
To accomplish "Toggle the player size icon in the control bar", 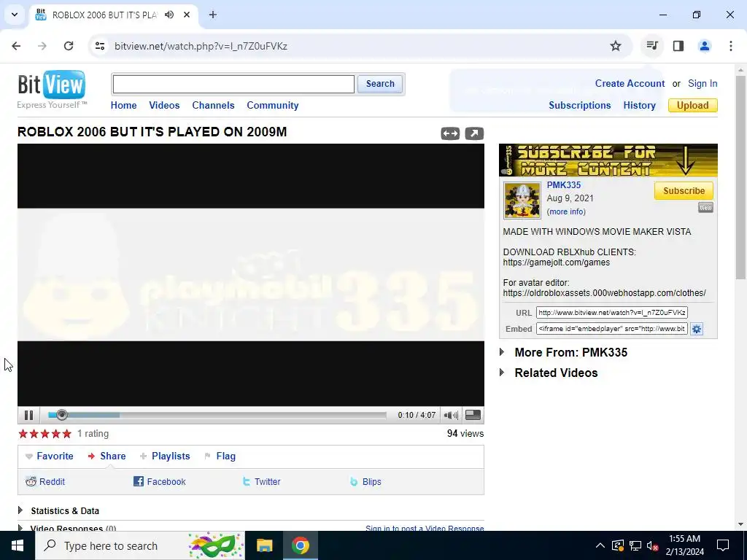I will coord(473,415).
